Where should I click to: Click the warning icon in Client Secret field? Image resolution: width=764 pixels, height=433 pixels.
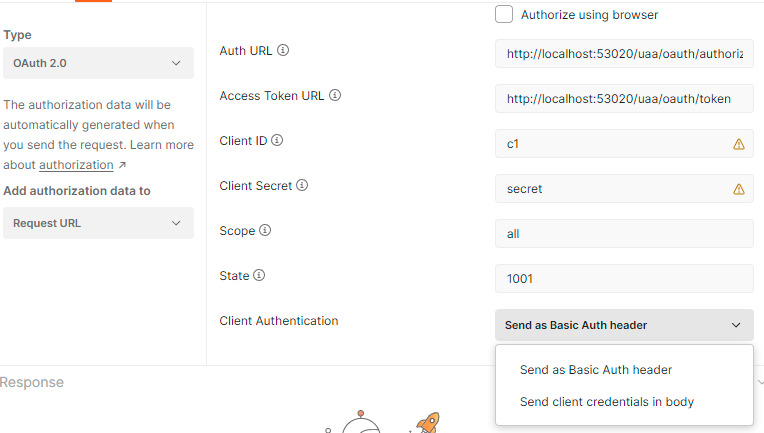click(739, 189)
